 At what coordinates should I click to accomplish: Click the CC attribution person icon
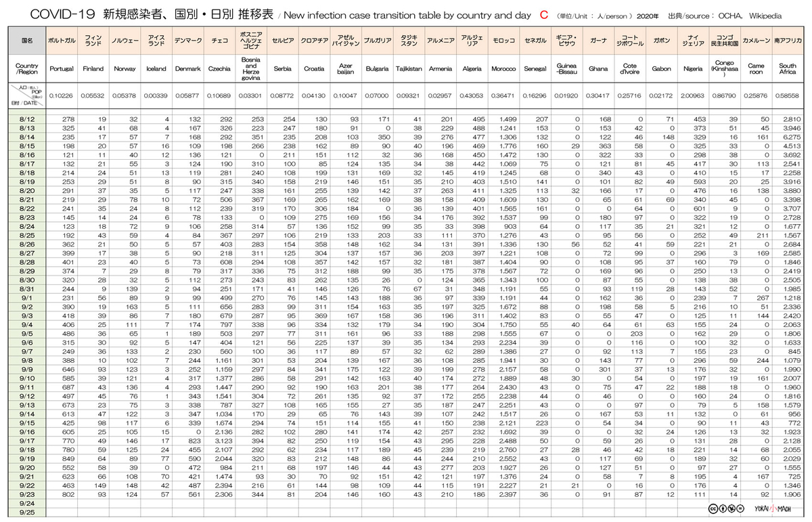(721, 509)
